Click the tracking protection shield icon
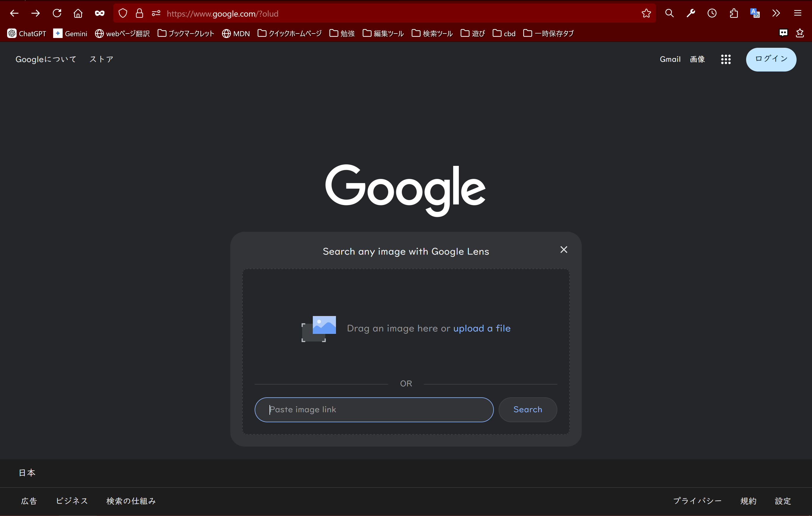This screenshot has height=516, width=812. 123,13
